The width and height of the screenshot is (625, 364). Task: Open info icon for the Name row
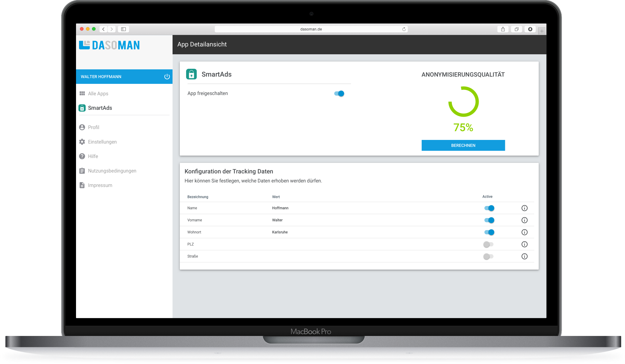[524, 208]
